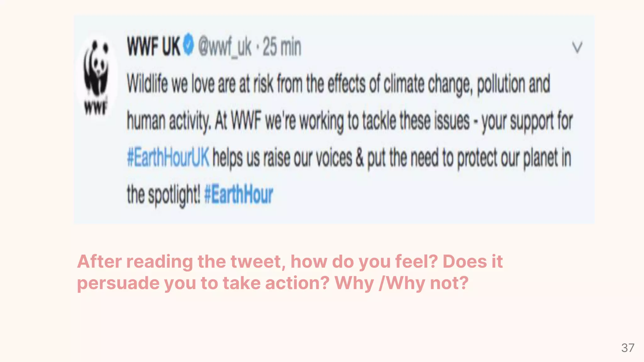Click the WWF lettering beneath the panda
The image size is (644, 362).
tap(96, 108)
